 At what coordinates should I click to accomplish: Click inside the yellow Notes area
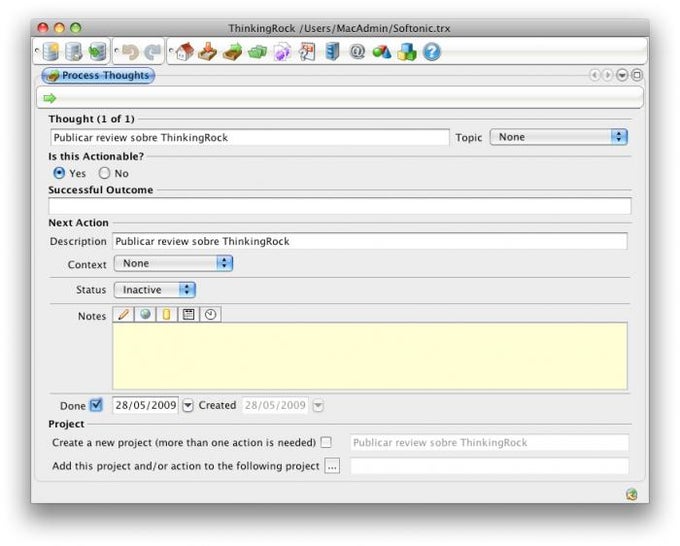(x=370, y=356)
